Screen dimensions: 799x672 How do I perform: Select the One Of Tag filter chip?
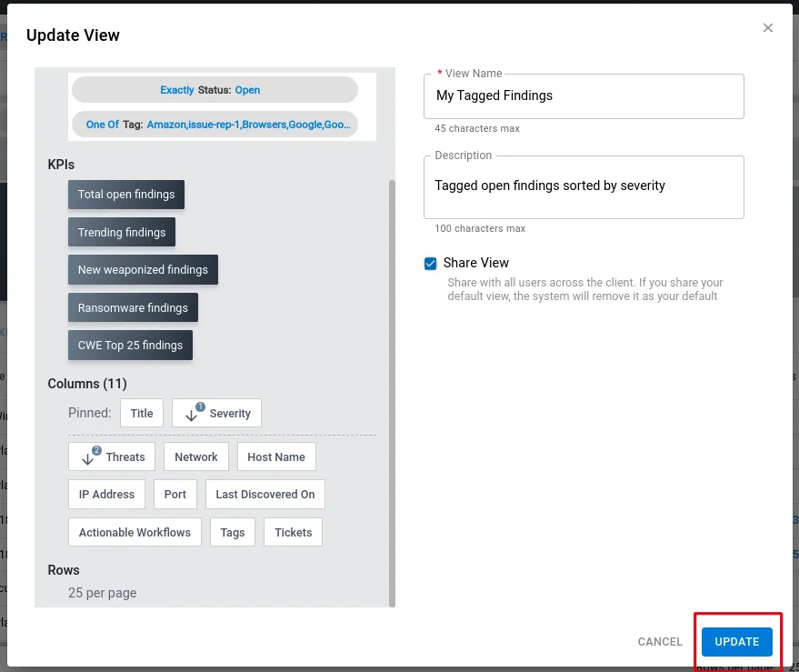215,125
